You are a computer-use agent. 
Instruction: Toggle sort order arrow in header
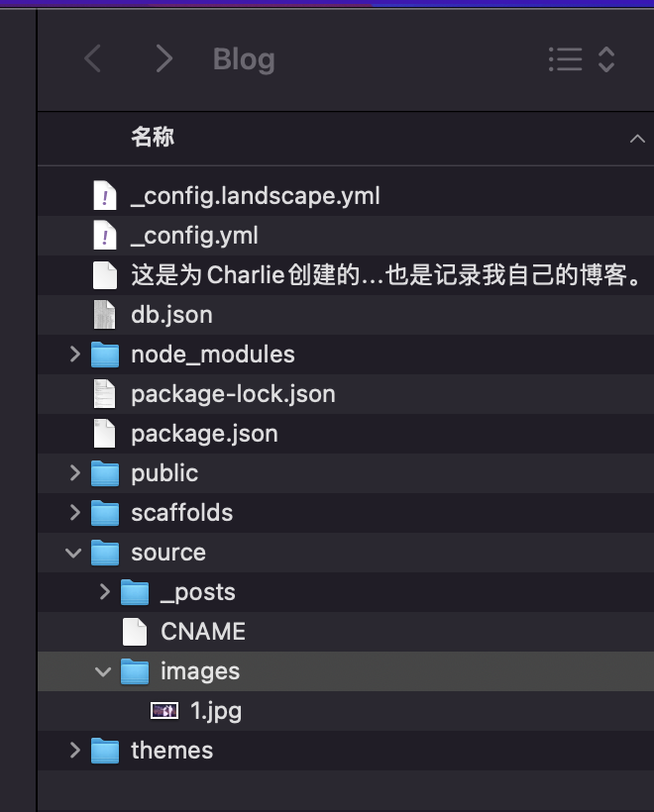pyautogui.click(x=636, y=139)
